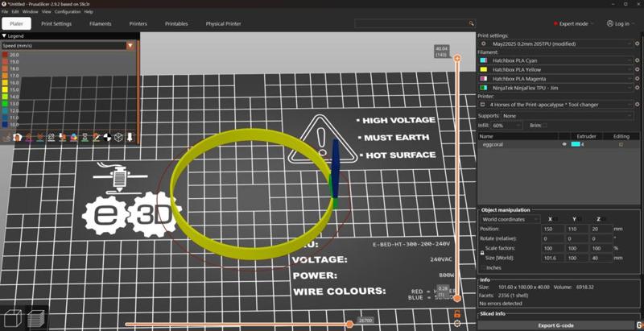Switch to the Filaments tab
Screen dimensions: 644x331
pyautogui.click(x=100, y=24)
